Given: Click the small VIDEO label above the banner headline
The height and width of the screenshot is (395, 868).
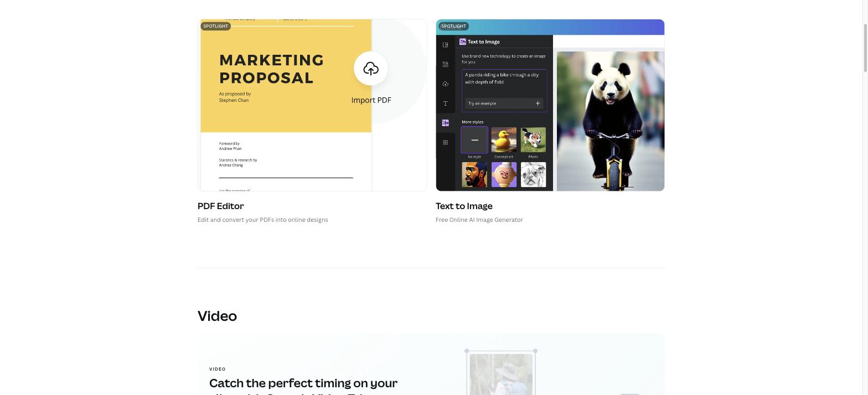Looking at the screenshot, I should coord(218,369).
